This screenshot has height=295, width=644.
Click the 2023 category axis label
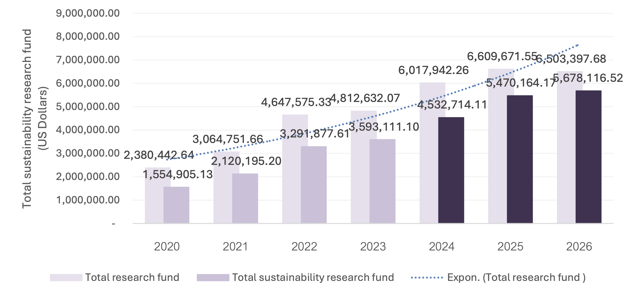(x=373, y=247)
